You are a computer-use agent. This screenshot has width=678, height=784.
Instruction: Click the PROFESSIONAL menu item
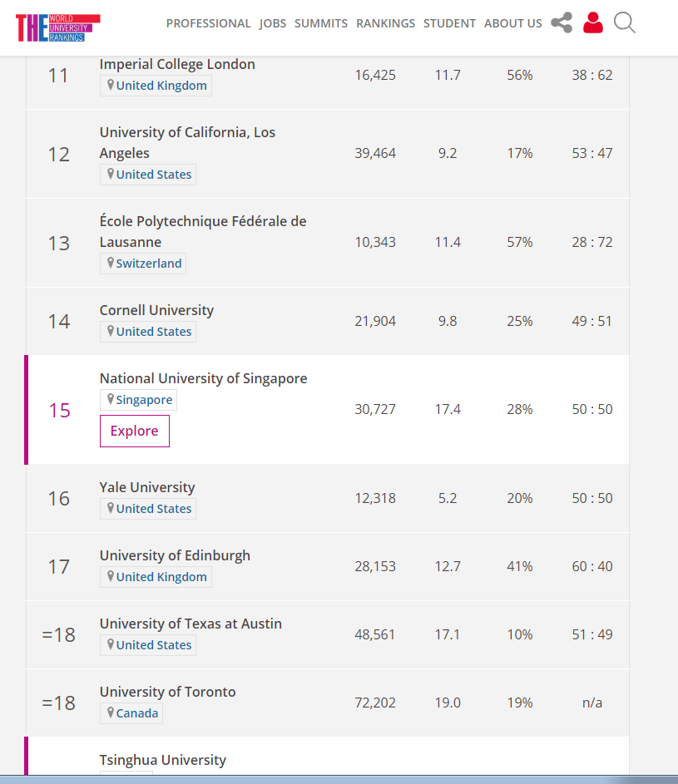[208, 23]
